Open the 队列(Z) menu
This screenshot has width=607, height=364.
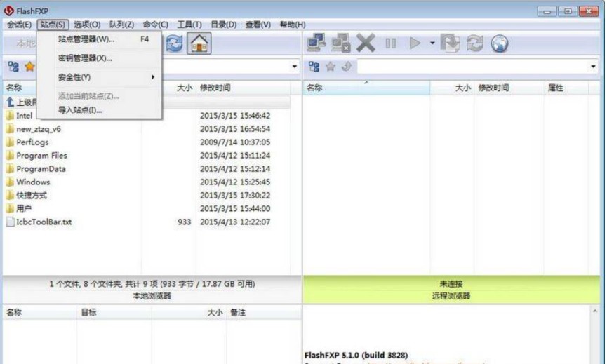(121, 25)
